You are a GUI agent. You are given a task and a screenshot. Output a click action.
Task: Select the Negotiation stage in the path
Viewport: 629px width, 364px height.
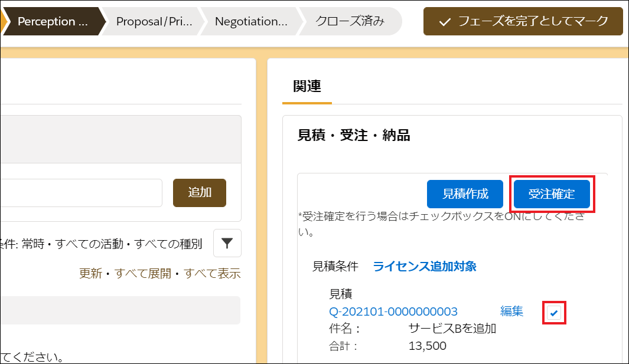pos(251,22)
